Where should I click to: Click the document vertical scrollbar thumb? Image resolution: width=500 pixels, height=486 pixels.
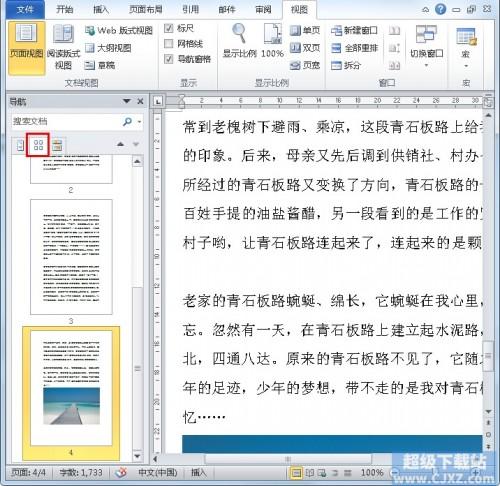(489, 356)
